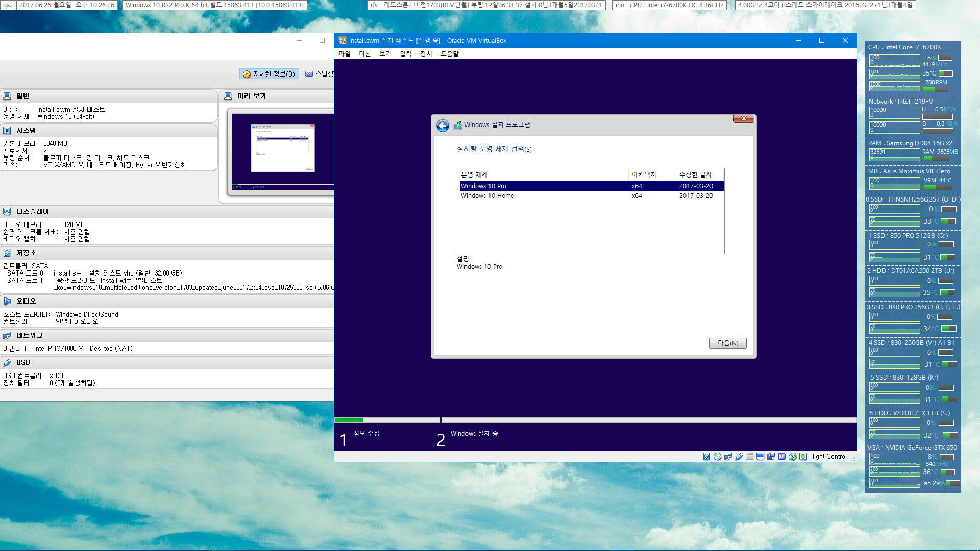Click the 설치할 운영 체제 선택 heading
This screenshot has height=551, width=980.
pyautogui.click(x=494, y=149)
